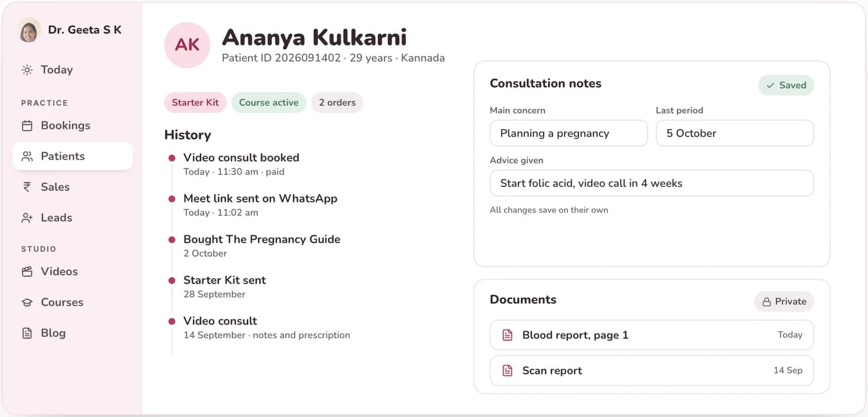Screen dimensions: 868x417
Task: Edit the Advice given field
Action: pyautogui.click(x=652, y=183)
